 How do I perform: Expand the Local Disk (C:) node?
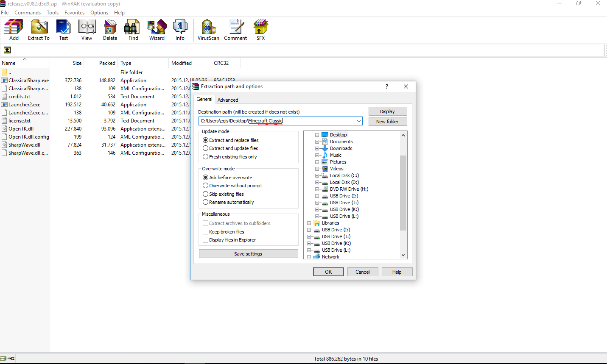(317, 175)
